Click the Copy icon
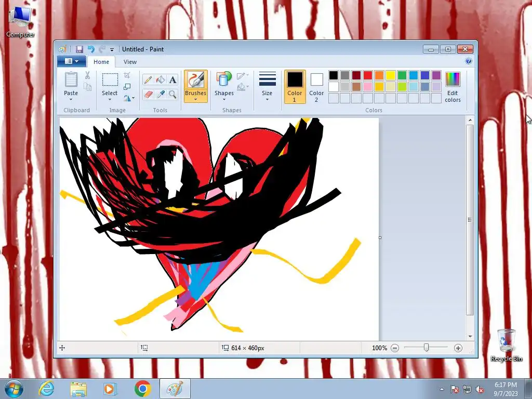 pos(87,87)
